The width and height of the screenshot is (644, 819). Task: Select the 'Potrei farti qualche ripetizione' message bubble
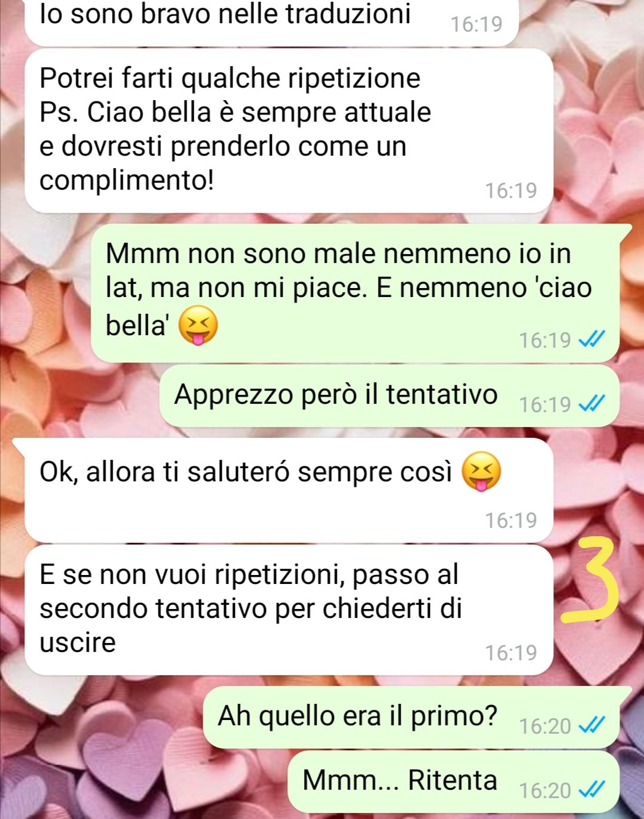[289, 131]
